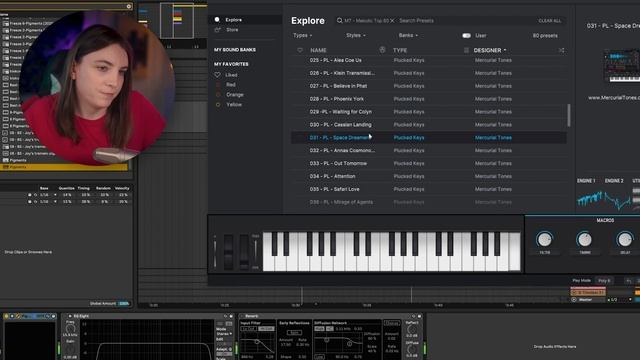Click the FILTER macro knob

544,240
